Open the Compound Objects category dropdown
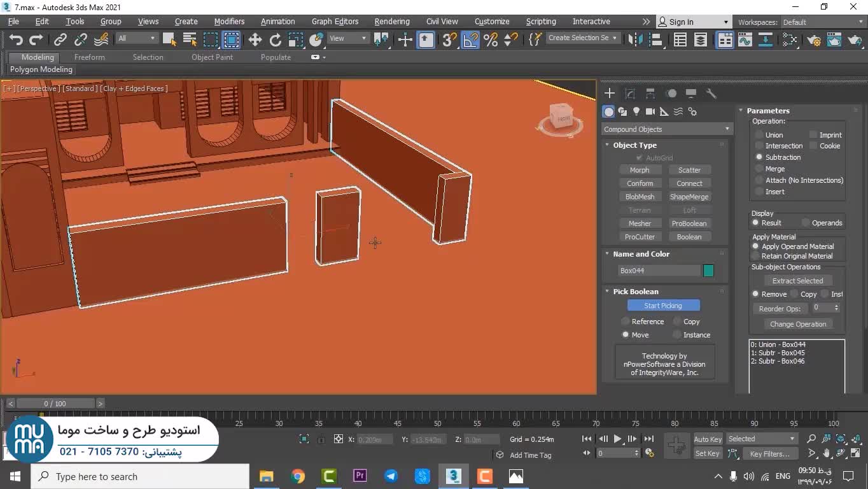 point(666,129)
